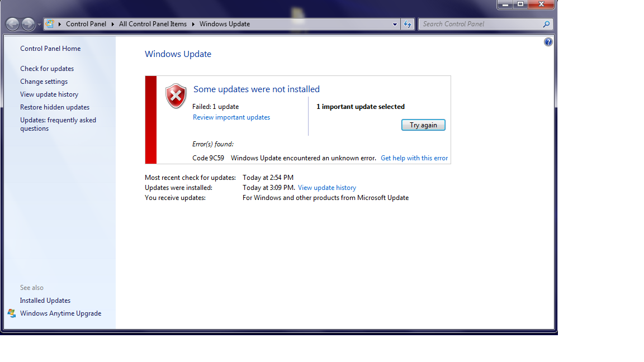Click View update history beside install time
The width and height of the screenshot is (644, 362).
coord(327,188)
